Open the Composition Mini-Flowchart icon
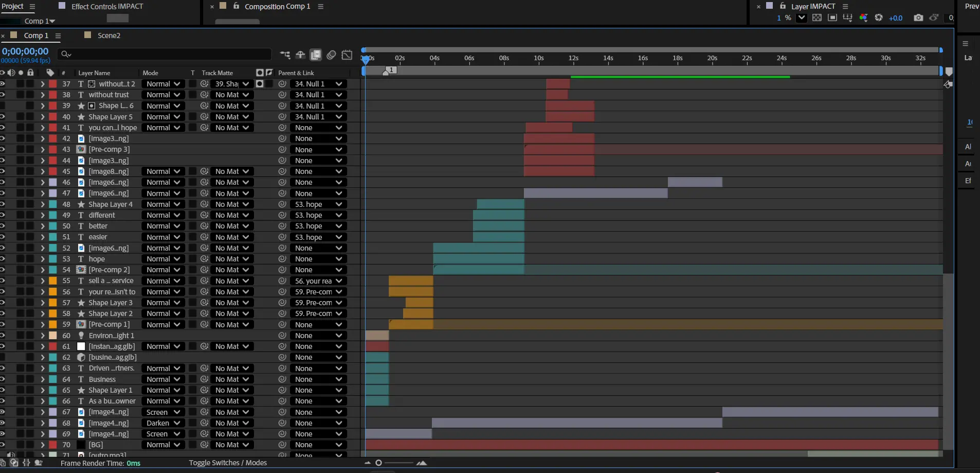 point(285,55)
